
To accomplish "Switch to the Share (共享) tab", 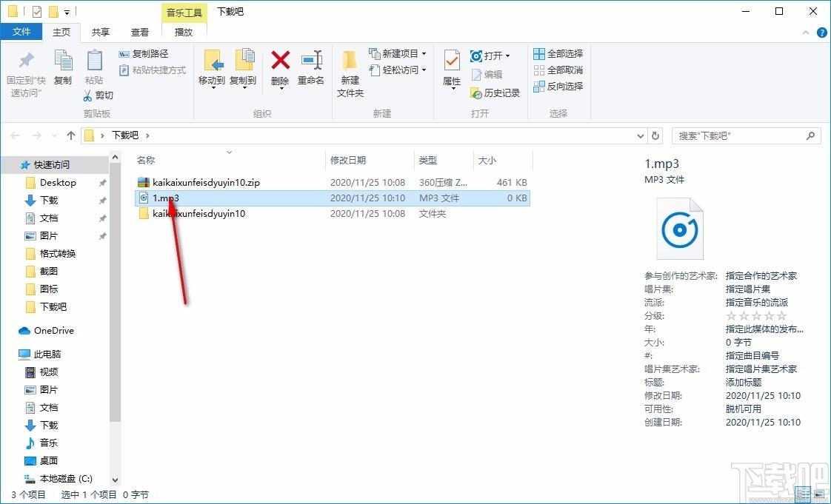I will pyautogui.click(x=100, y=33).
